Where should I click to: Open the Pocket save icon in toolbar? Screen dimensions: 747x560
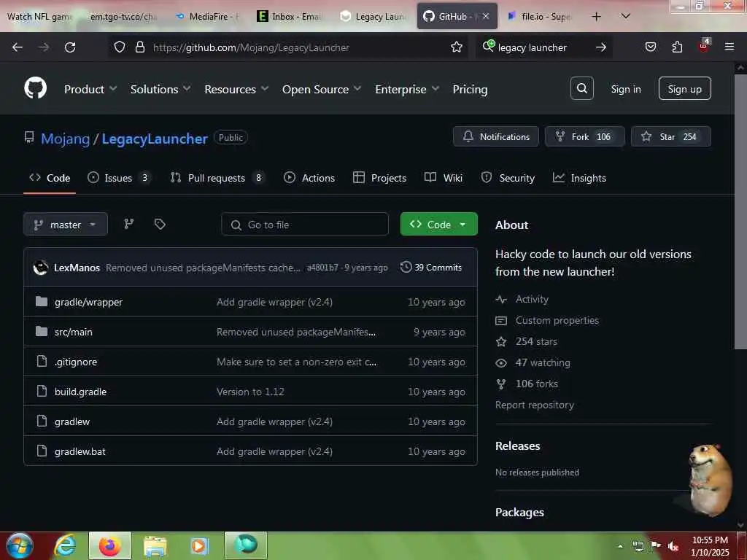coord(650,47)
